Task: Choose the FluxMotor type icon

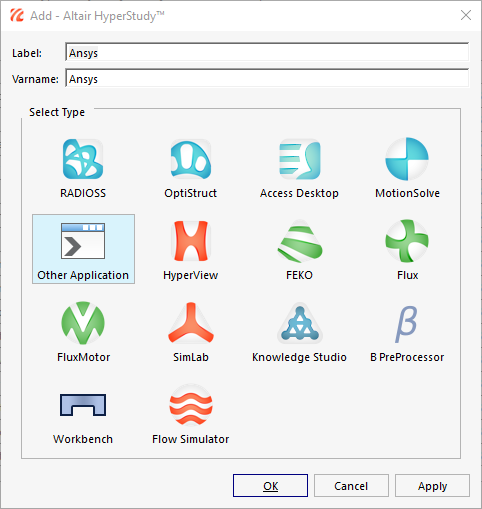Action: click(83, 323)
